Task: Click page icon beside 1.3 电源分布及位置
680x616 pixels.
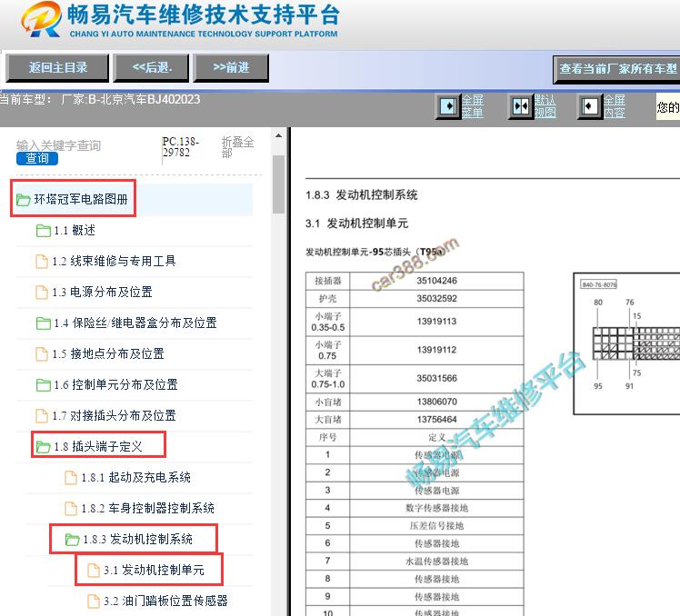Action: click(42, 293)
